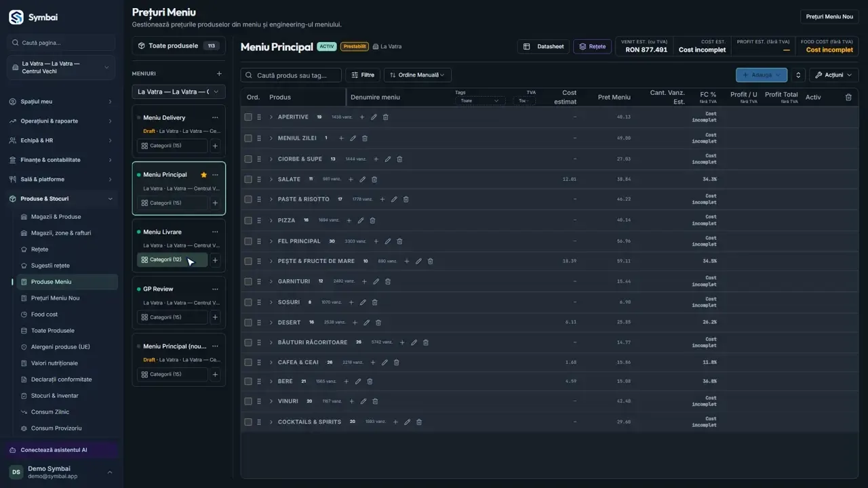The width and height of the screenshot is (868, 488).
Task: Add a product to DESERT category
Action: tap(355, 323)
